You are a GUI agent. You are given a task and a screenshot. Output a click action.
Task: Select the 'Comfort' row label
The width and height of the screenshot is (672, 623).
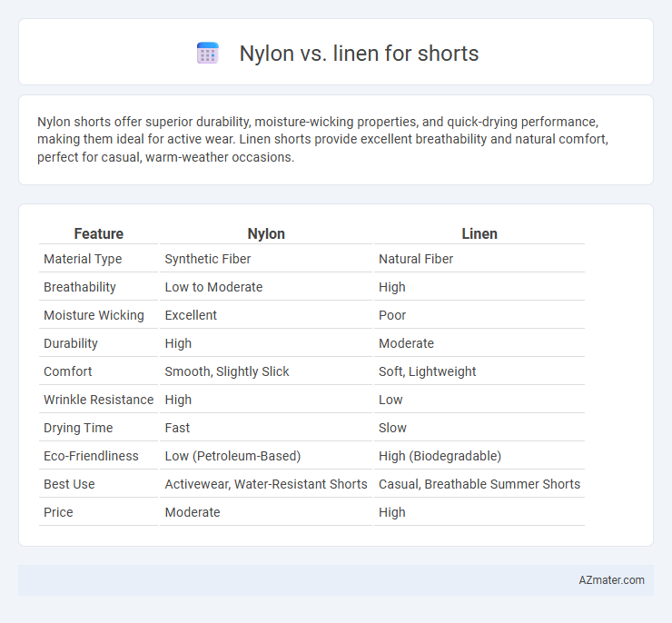(68, 371)
